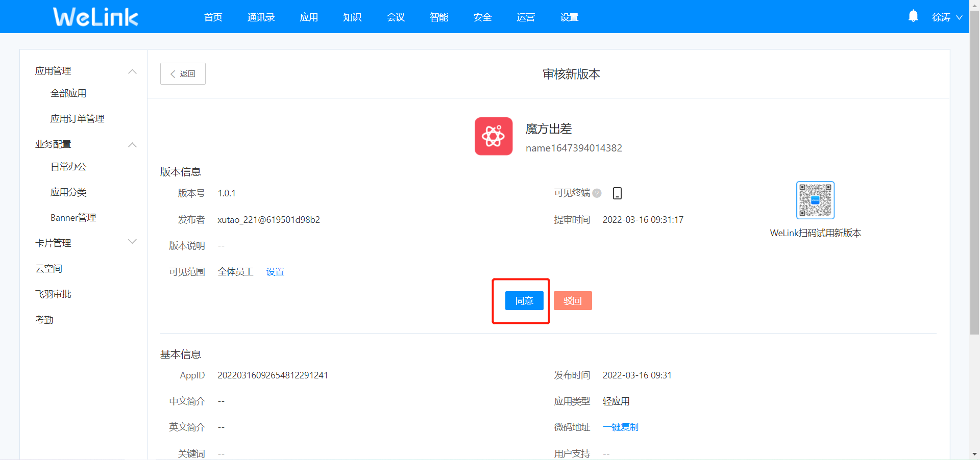
Task: Click the 魔方出差 application icon
Action: 493,136
